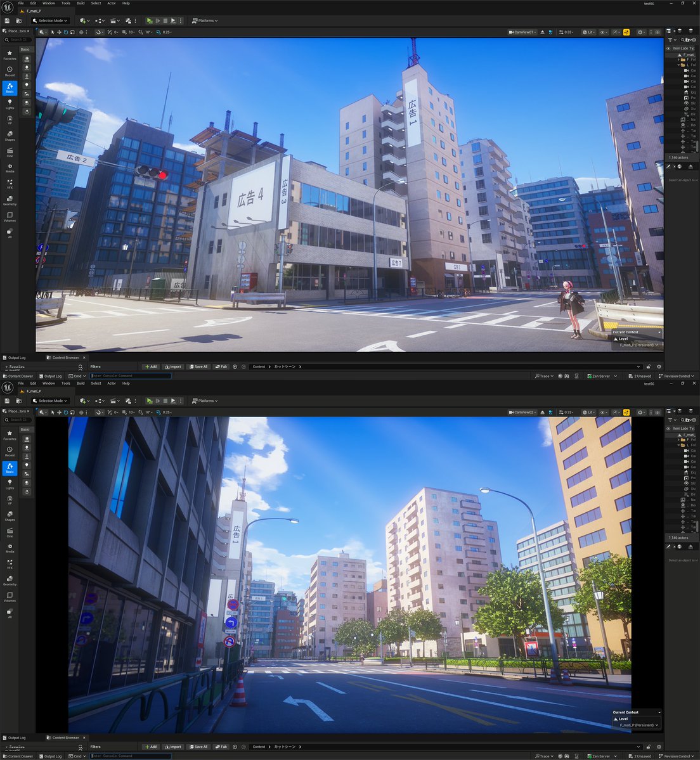Click Outliner search magnifier in top window
The height and width of the screenshot is (760, 700).
point(682,40)
